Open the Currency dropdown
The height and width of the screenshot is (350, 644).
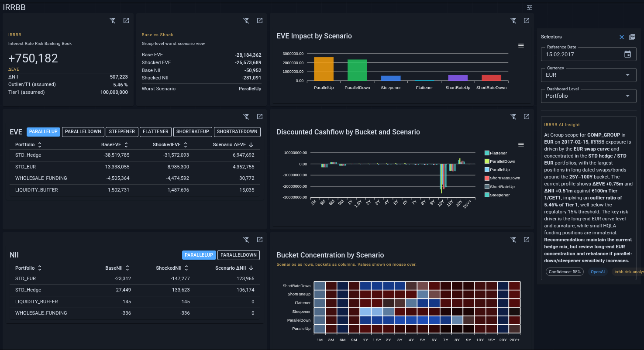588,75
